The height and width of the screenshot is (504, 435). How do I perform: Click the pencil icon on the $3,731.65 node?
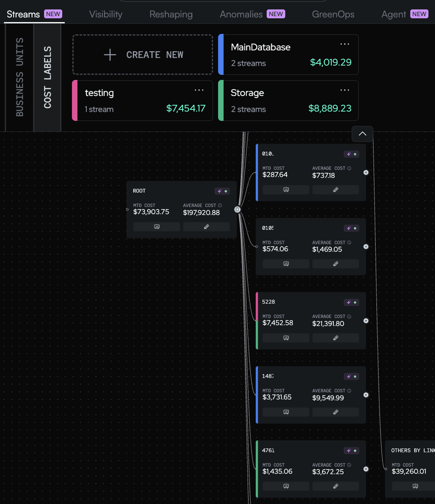[x=336, y=412]
